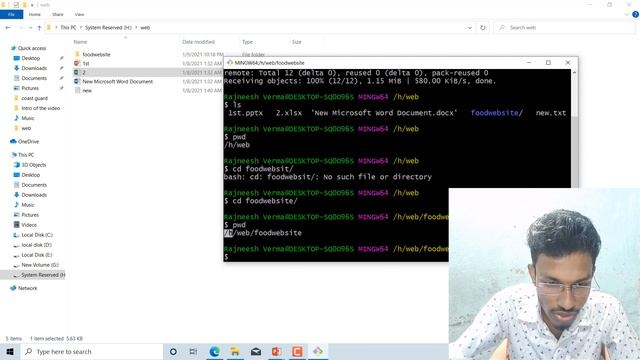Refresh the current folder view
640x360 pixels.
pos(483,28)
